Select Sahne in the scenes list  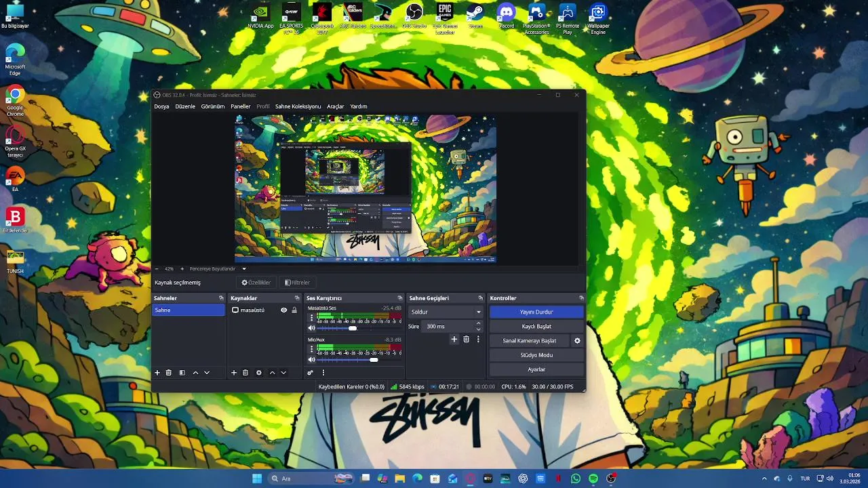tap(189, 310)
